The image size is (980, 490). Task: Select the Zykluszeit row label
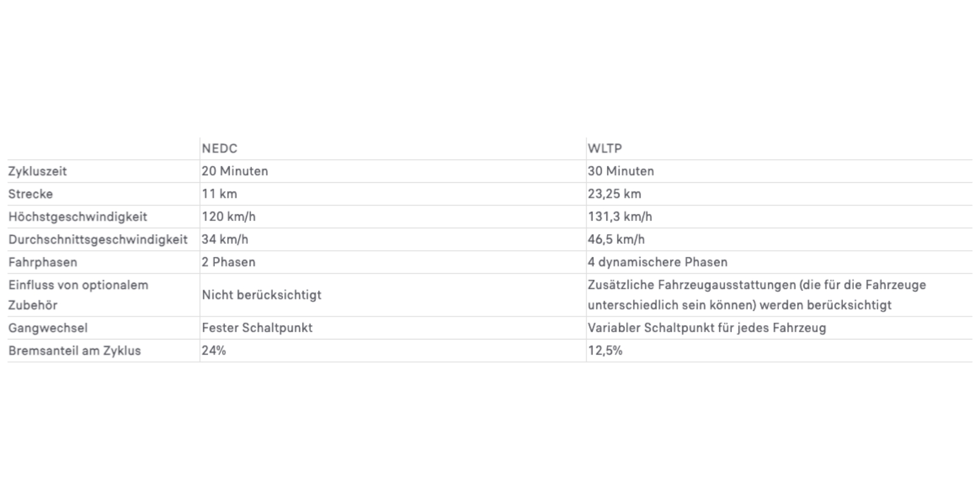click(37, 171)
